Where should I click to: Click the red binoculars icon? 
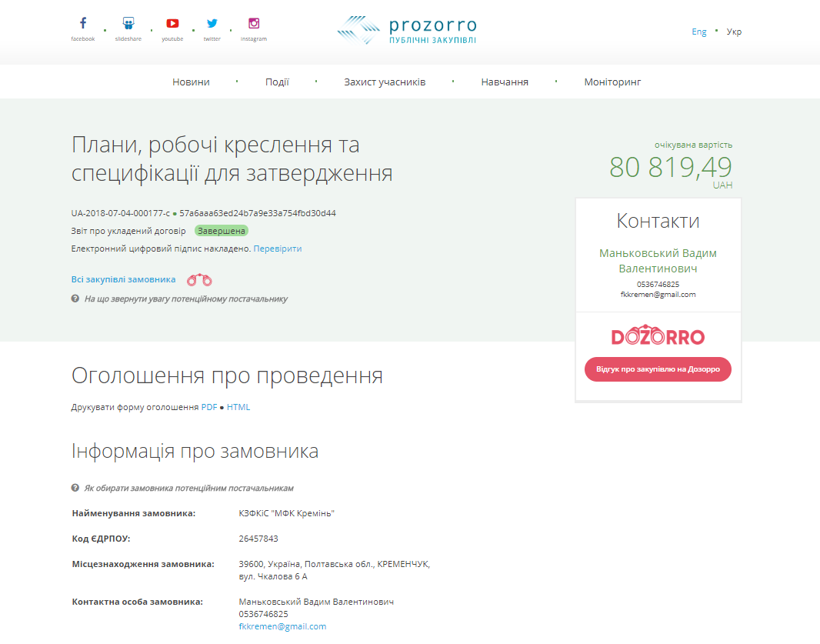[x=199, y=280]
